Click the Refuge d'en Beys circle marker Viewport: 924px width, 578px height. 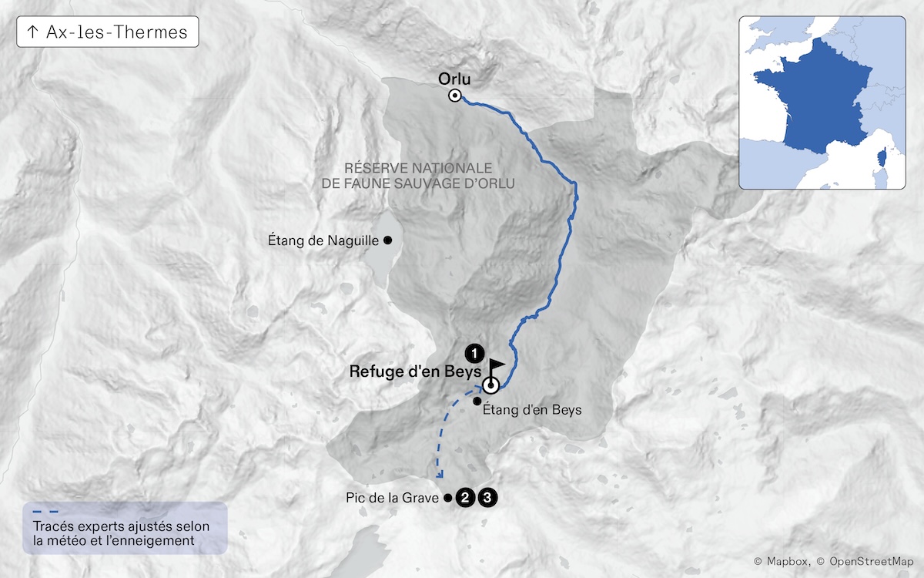point(491,386)
